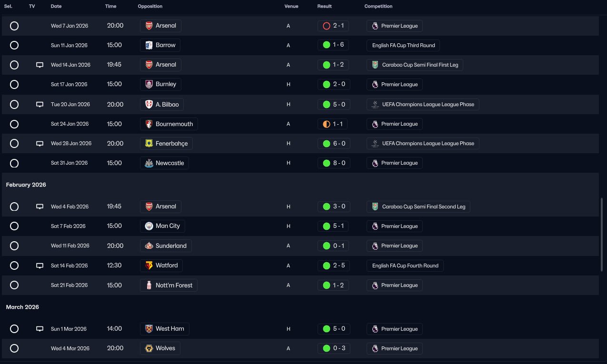
Task: Select the Sunderland match radio button
Action: 14,246
